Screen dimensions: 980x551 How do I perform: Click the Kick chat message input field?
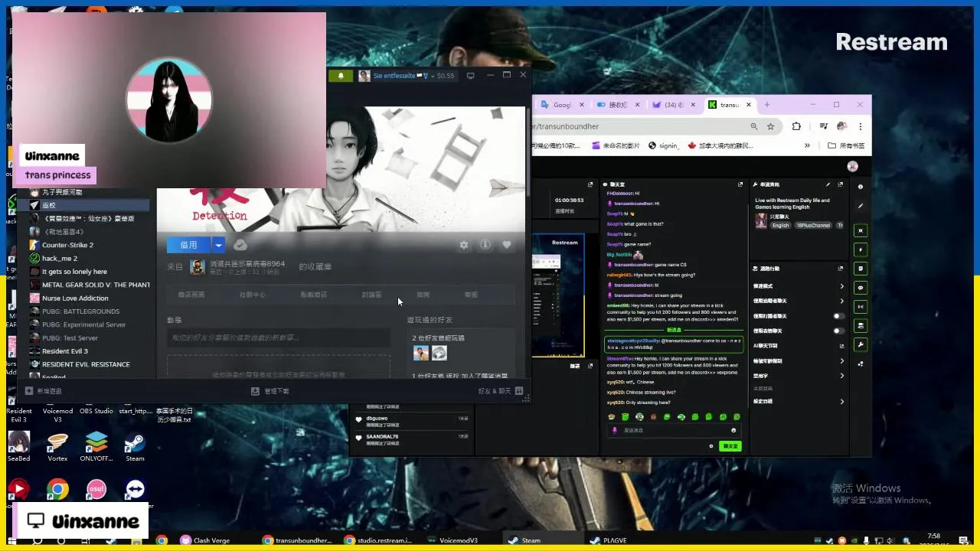[x=674, y=430]
